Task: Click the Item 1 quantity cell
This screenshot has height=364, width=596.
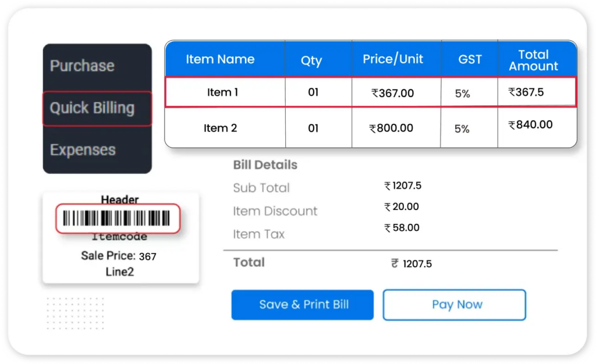Action: (313, 92)
